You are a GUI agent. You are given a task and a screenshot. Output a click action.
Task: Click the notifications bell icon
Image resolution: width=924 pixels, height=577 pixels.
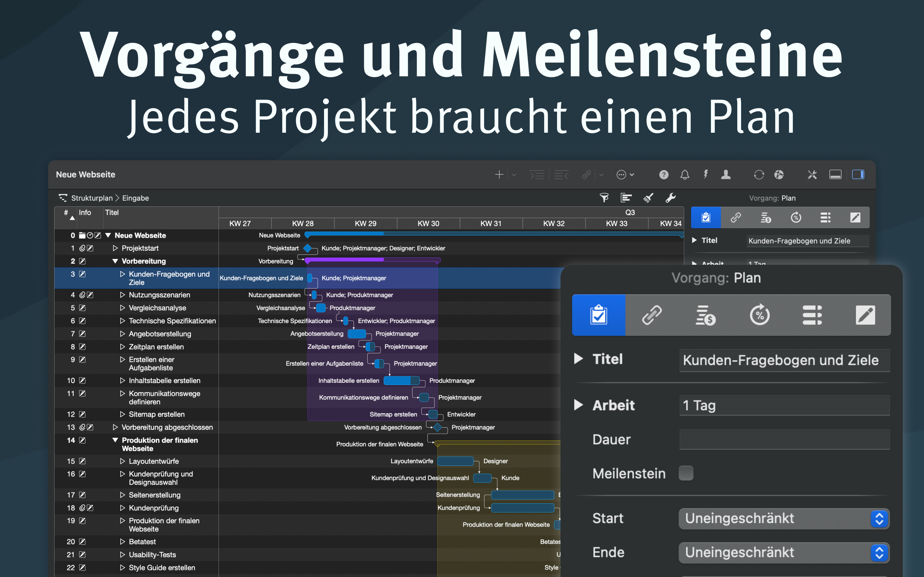pos(685,175)
